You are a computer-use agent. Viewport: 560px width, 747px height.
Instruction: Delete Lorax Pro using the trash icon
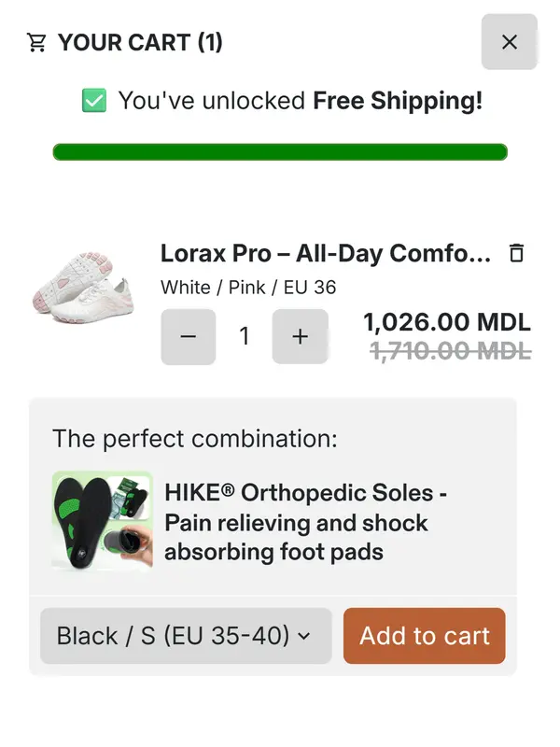[516, 253]
